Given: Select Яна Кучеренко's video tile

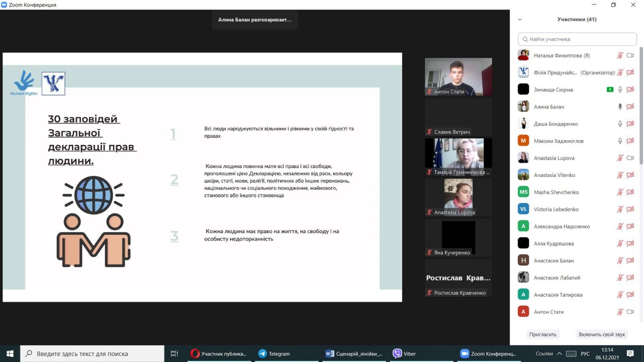Looking at the screenshot, I should tap(458, 237).
